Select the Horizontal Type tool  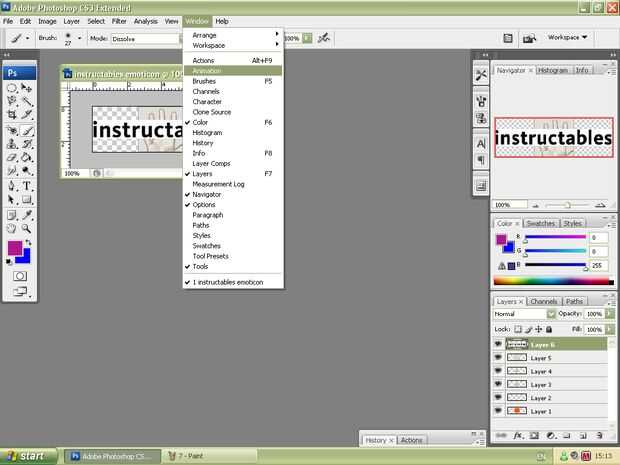(26, 185)
